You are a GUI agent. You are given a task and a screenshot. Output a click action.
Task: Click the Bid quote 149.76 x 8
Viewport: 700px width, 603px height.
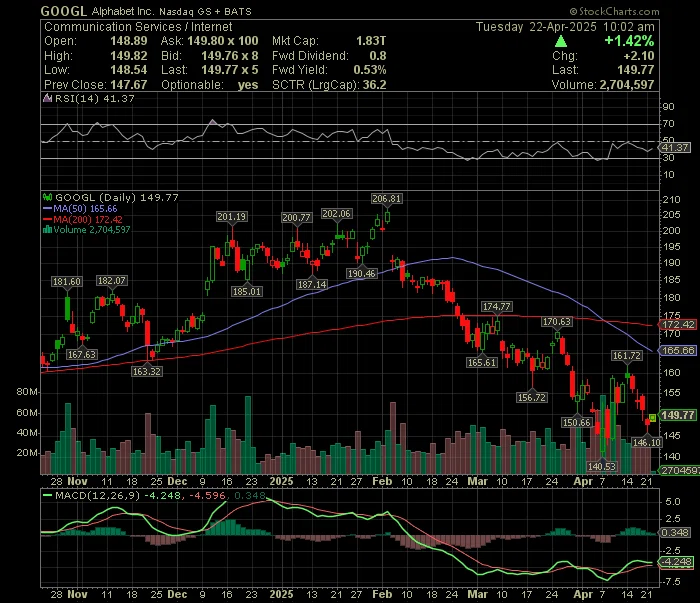tap(229, 56)
